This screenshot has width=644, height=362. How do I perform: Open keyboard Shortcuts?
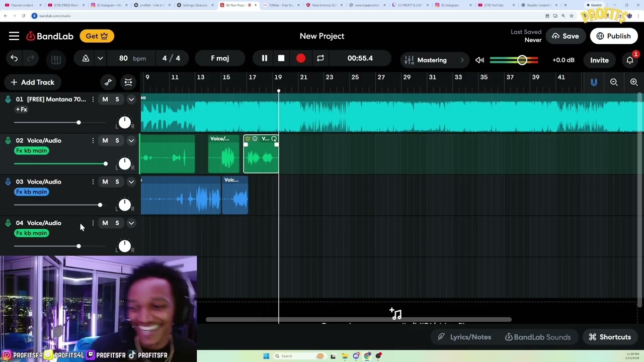pos(609,337)
